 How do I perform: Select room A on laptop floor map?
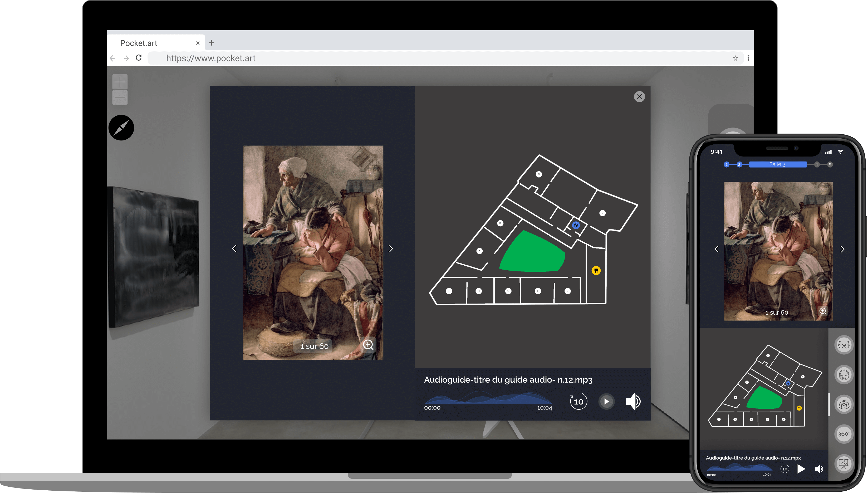(x=479, y=251)
